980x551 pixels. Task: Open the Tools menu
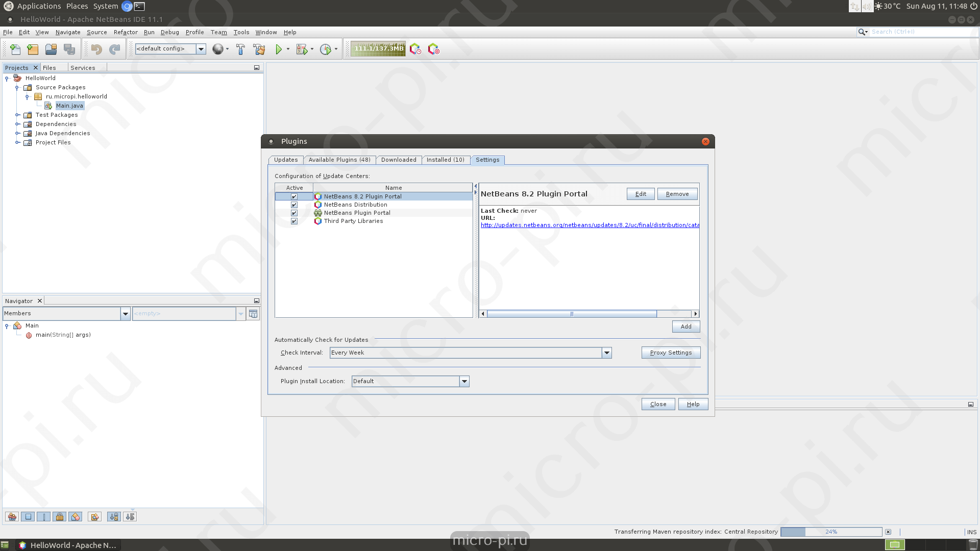click(x=241, y=32)
